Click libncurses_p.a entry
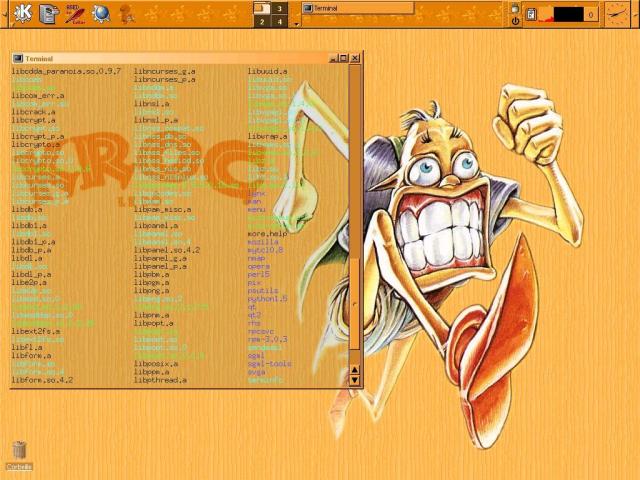The image size is (640, 480). point(164,80)
